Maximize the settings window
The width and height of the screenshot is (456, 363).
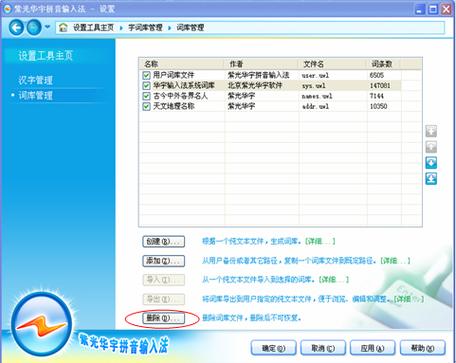pos(433,9)
